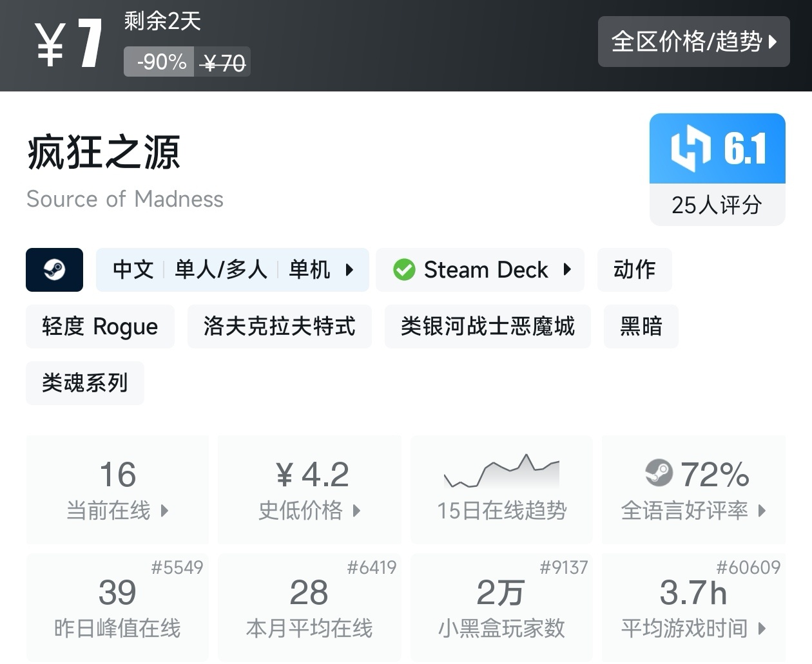Select the 动作 genre tag

coord(634,269)
